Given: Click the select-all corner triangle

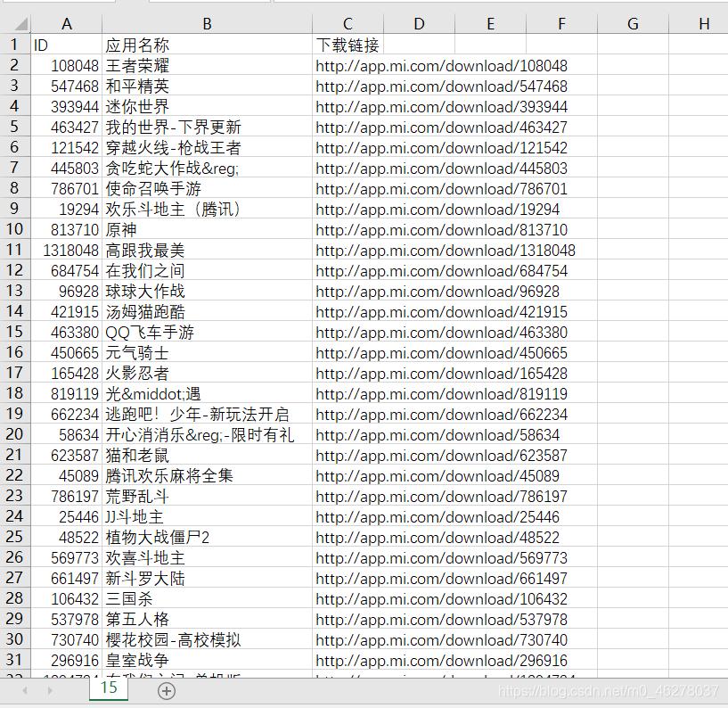Looking at the screenshot, I should (20, 23).
